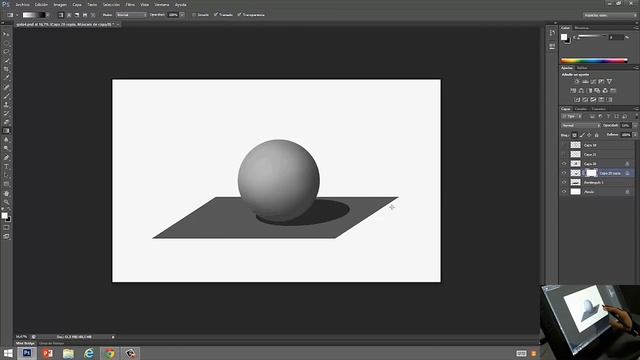Hide the Rectángulo 1 layer

[x=564, y=182]
